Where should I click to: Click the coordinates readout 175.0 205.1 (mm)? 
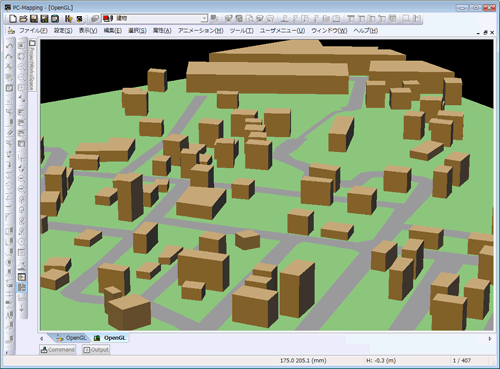(303, 361)
